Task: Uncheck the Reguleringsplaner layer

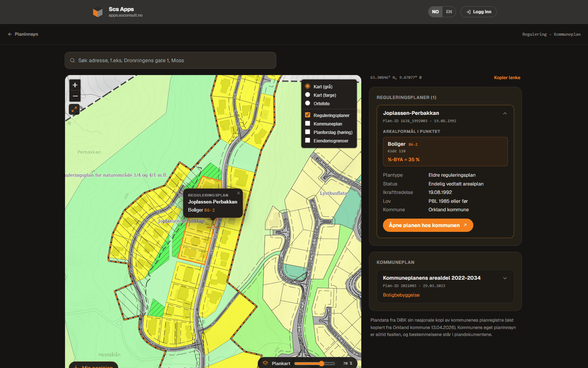Action: [x=308, y=115]
